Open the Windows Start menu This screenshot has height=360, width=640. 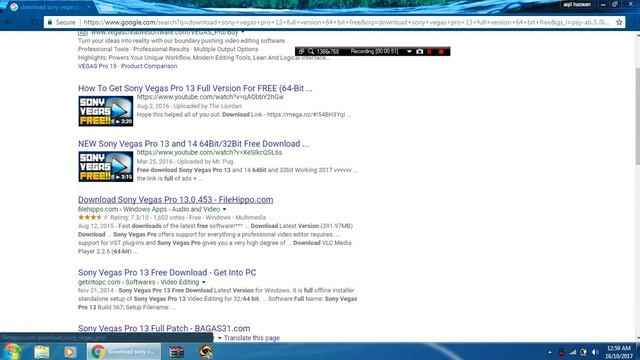[12, 351]
